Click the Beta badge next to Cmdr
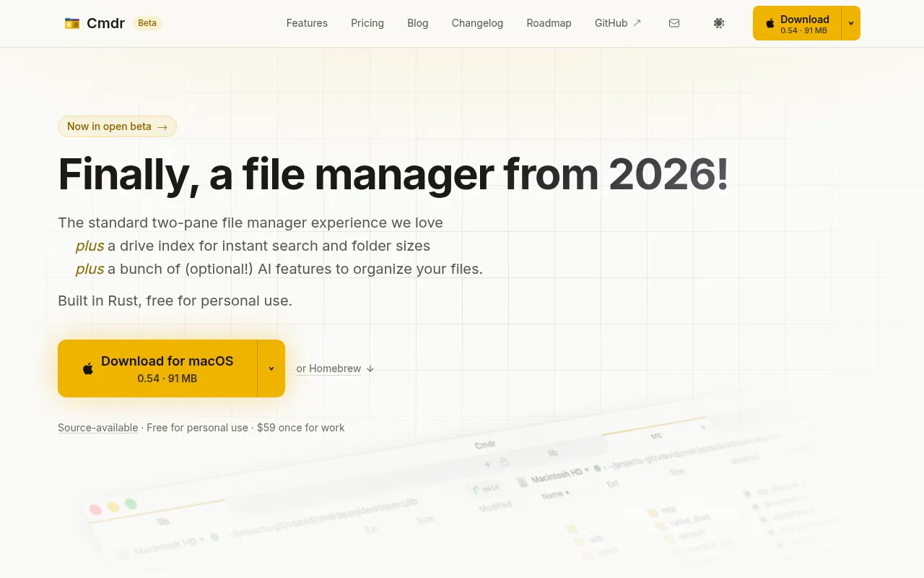924x578 pixels. coord(147,23)
